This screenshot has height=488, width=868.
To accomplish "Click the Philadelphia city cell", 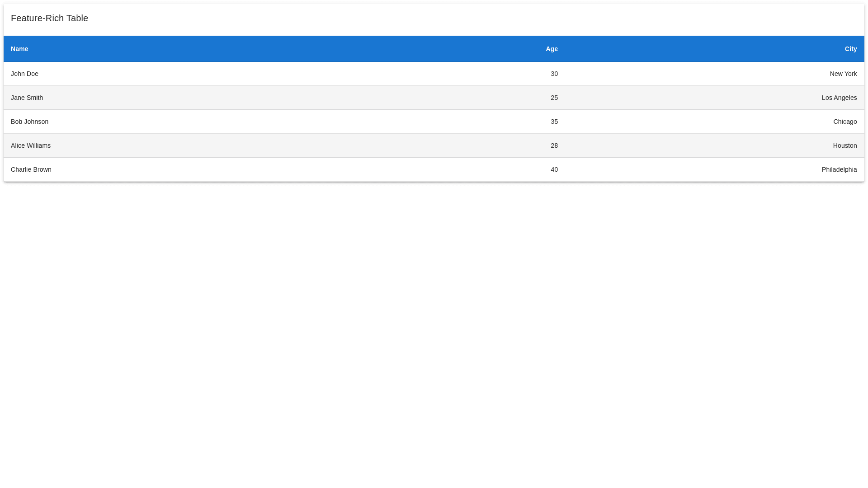I will coord(839,169).
